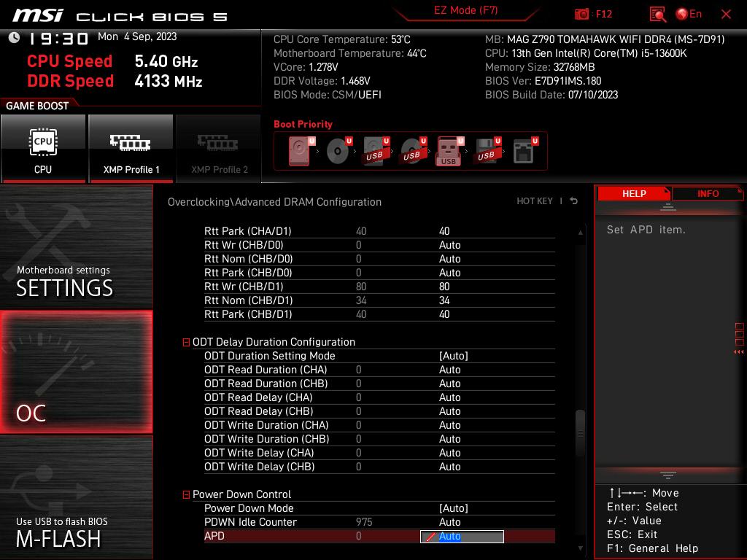747x560 pixels.
Task: Toggle the CPU Game Boost button
Action: [43, 148]
